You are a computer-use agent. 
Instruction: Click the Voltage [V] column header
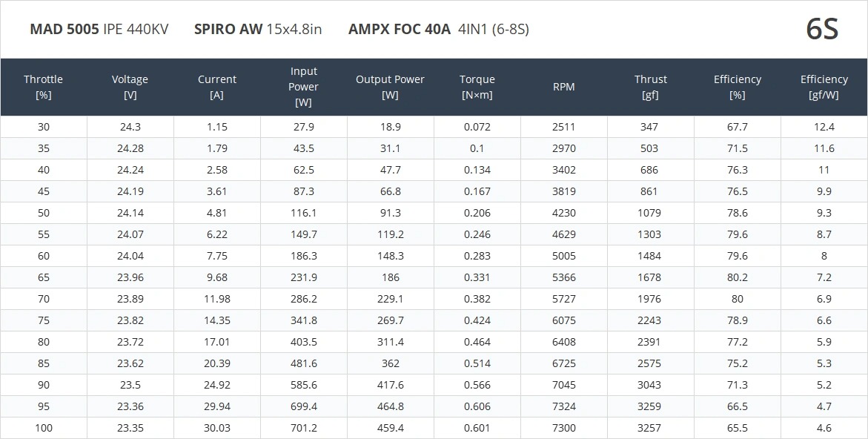tap(130, 87)
